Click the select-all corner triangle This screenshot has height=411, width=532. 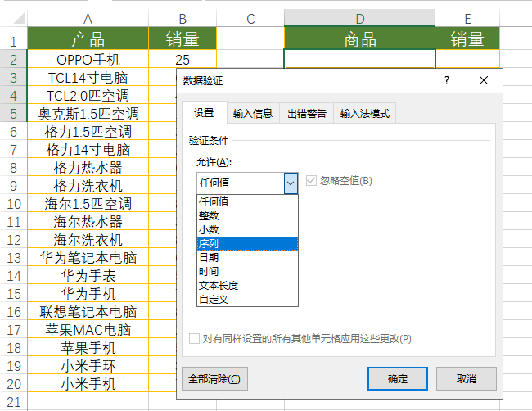tap(19, 18)
